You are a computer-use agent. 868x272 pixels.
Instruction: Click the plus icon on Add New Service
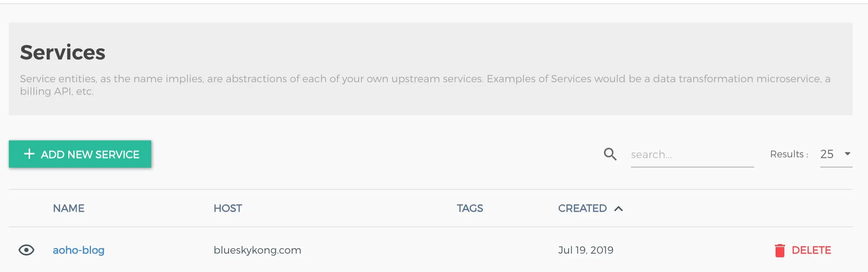pos(29,154)
